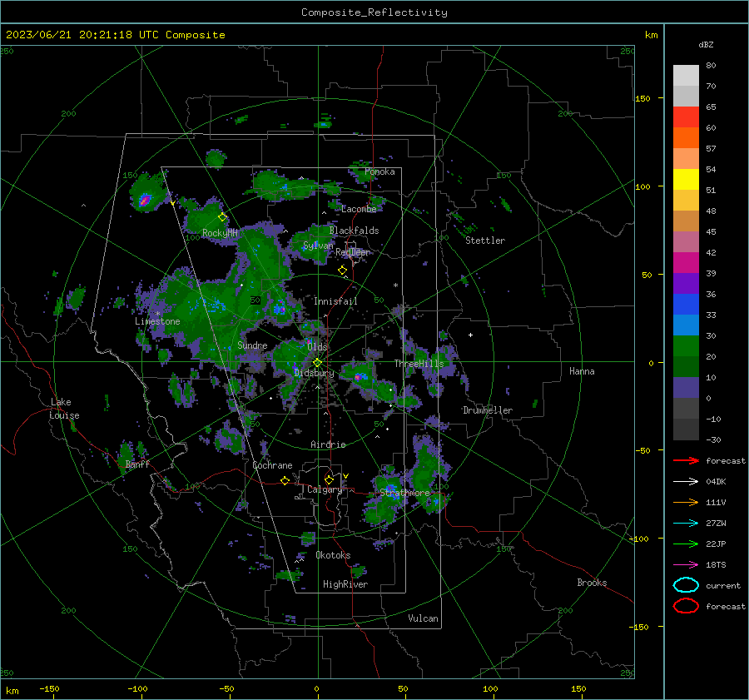The width and height of the screenshot is (749, 700).
Task: Click the strong magenta storm cell northwest of RockyMH
Action: (x=145, y=200)
